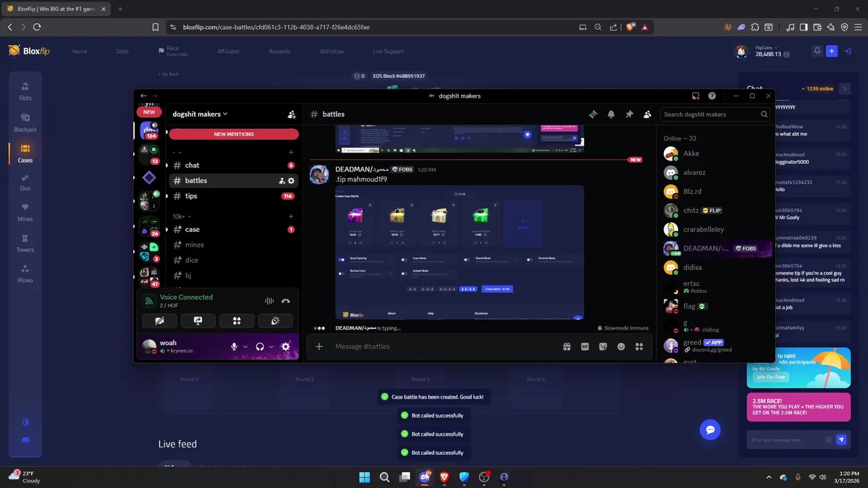Screen dimensions: 868x488
Task: Add channel to 10k+ category
Action: 291,216
